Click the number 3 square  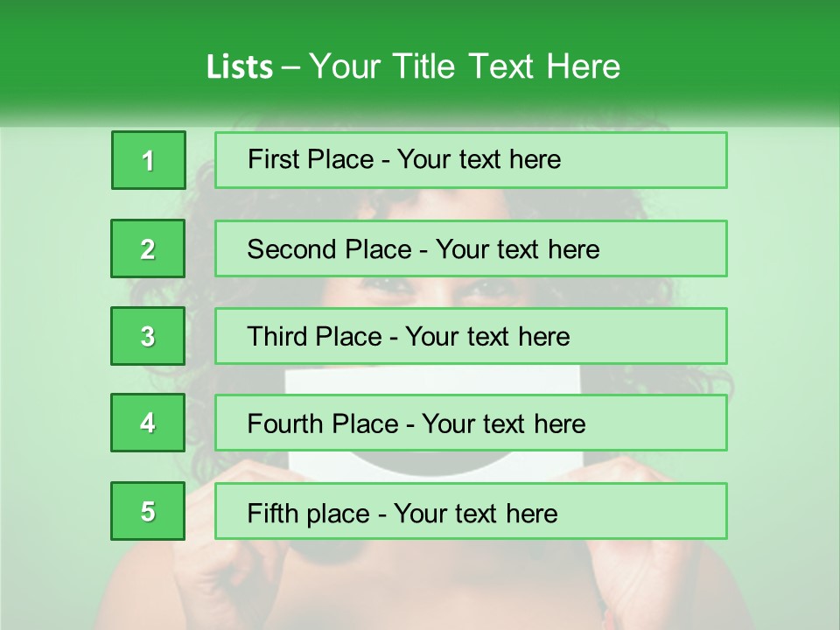tap(148, 336)
